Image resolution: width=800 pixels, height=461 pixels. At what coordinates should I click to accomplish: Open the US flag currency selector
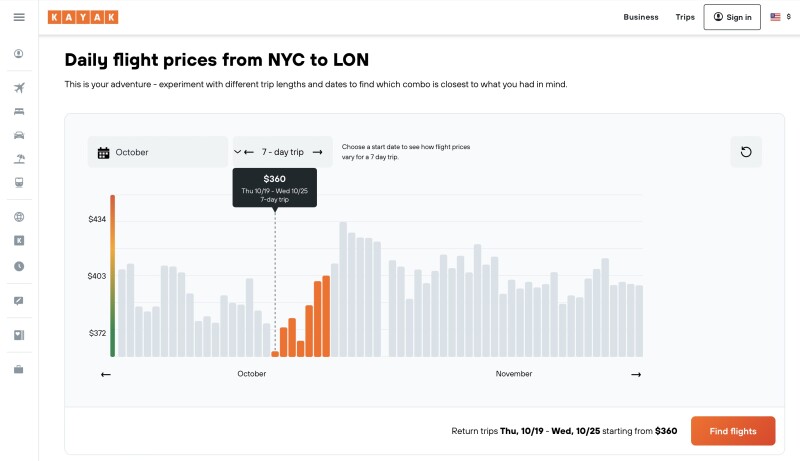pos(779,17)
